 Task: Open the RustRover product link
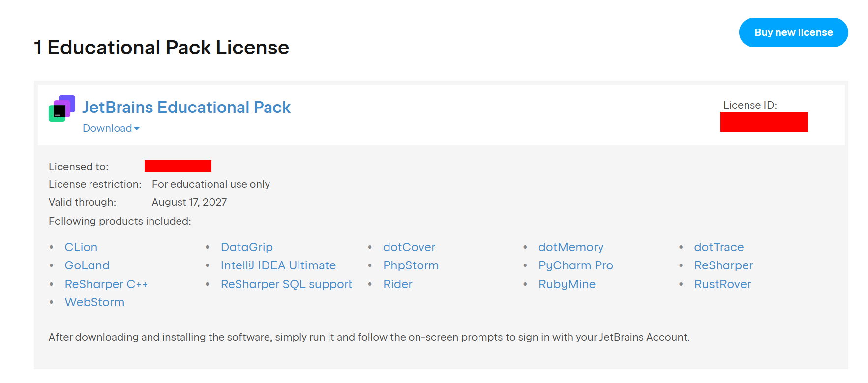click(x=723, y=284)
